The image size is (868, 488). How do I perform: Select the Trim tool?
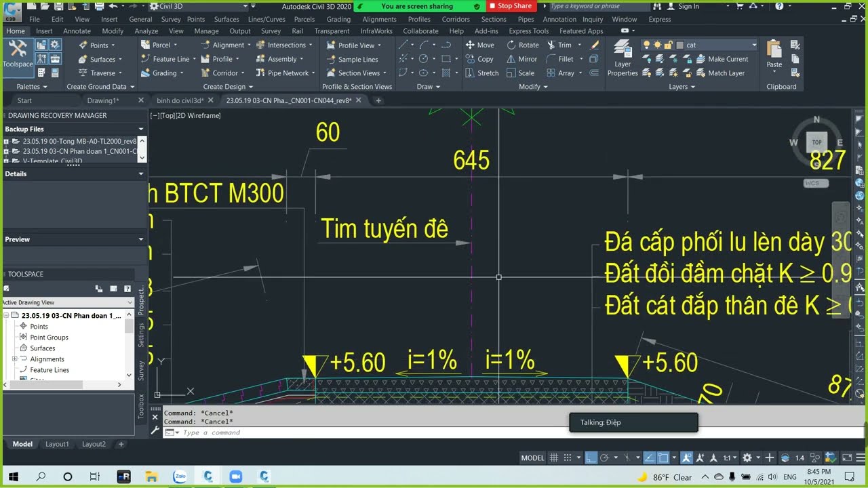point(559,45)
